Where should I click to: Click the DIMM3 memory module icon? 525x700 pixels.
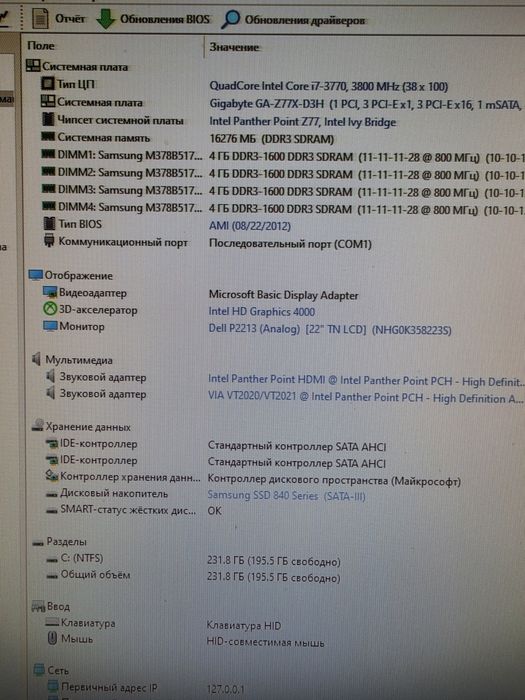48,189
